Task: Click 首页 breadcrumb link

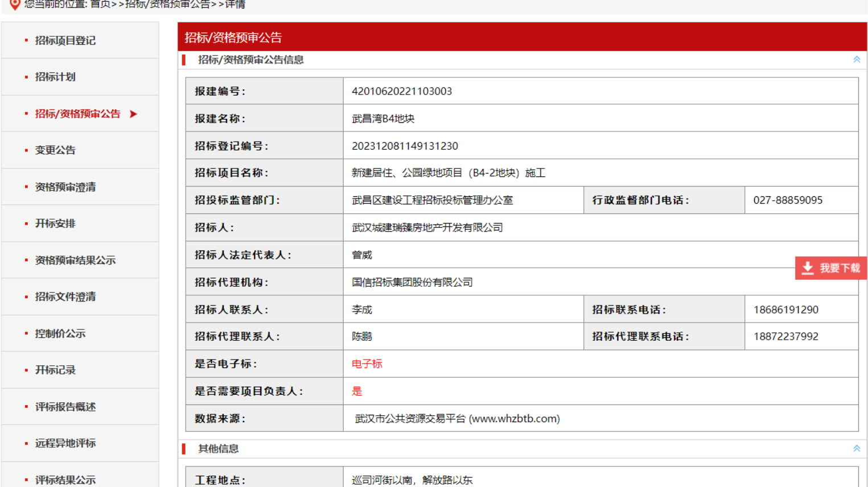Action: coord(100,5)
